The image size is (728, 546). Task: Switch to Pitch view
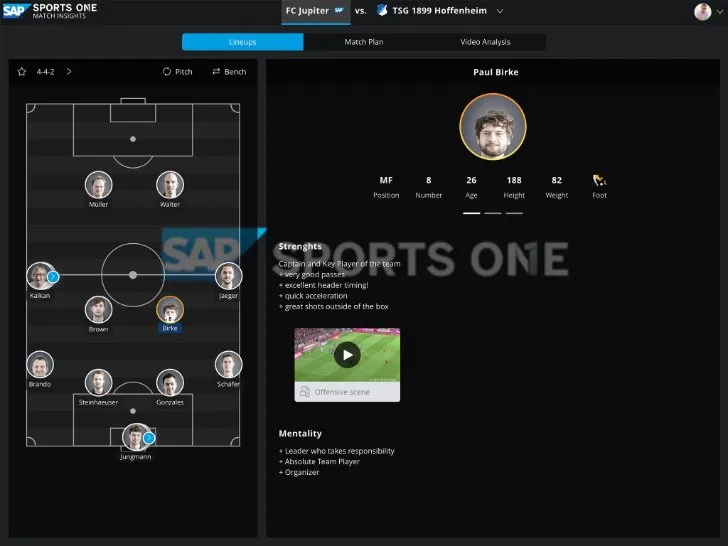click(x=177, y=72)
